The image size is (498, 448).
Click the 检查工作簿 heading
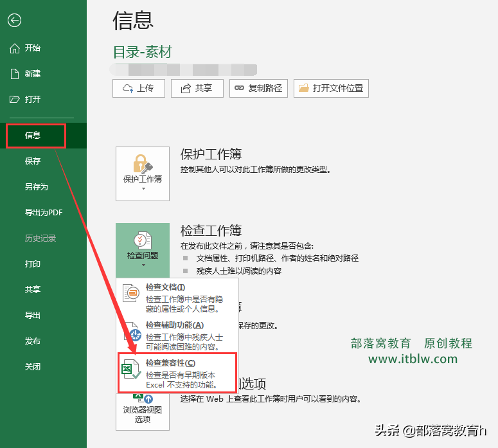pyautogui.click(x=211, y=231)
